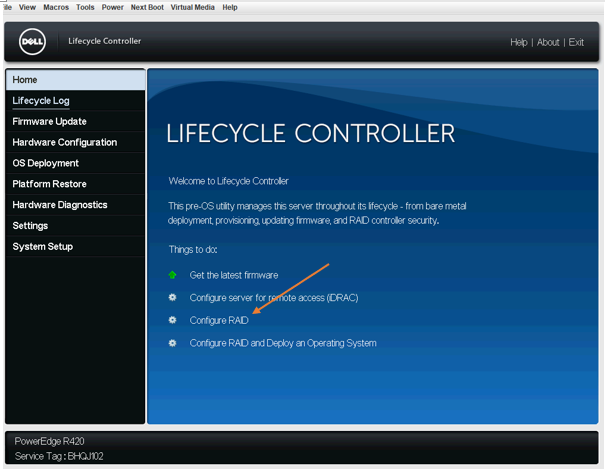This screenshot has width=605, height=469.
Task: Launch Hardware Diagnostics from sidebar
Action: (x=76, y=205)
